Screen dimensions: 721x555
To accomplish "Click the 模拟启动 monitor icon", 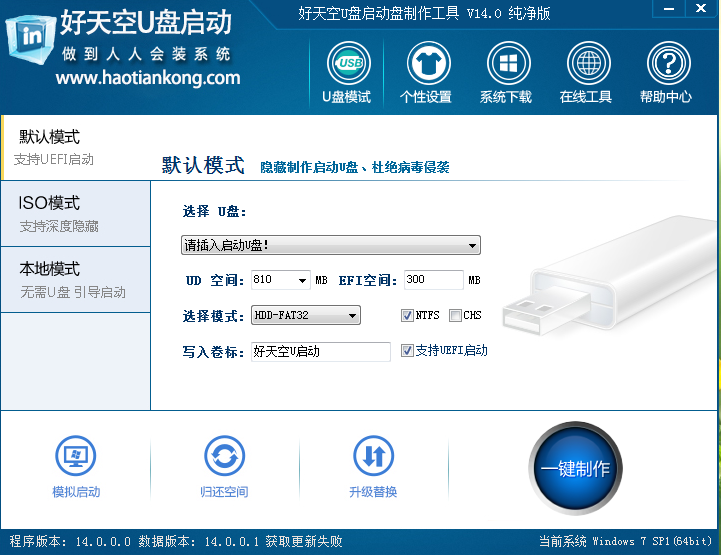I will click(76, 456).
